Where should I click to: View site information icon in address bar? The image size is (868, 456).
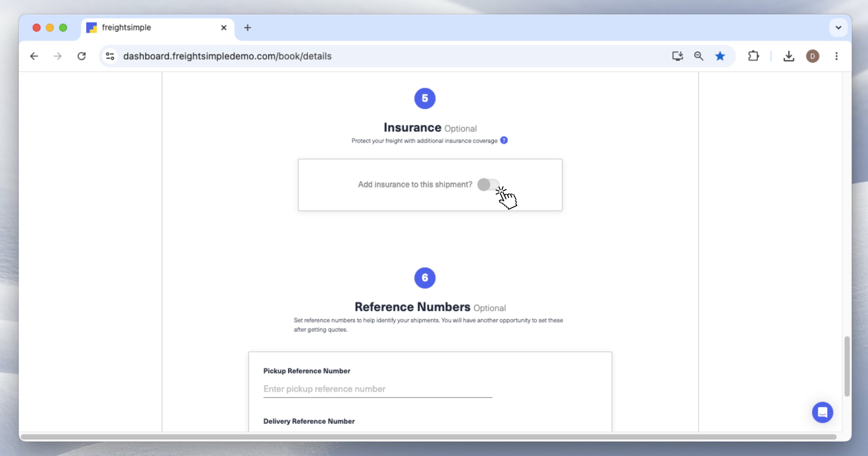point(110,56)
